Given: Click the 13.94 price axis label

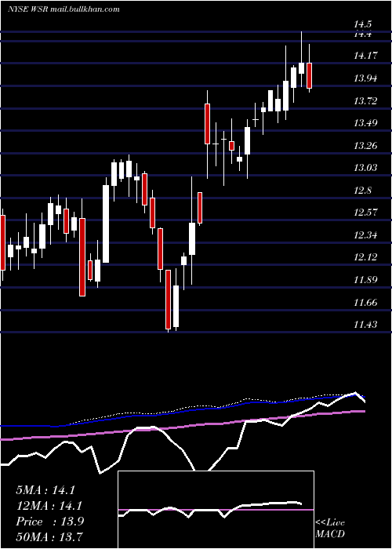Looking at the screenshot, I should click(365, 78).
